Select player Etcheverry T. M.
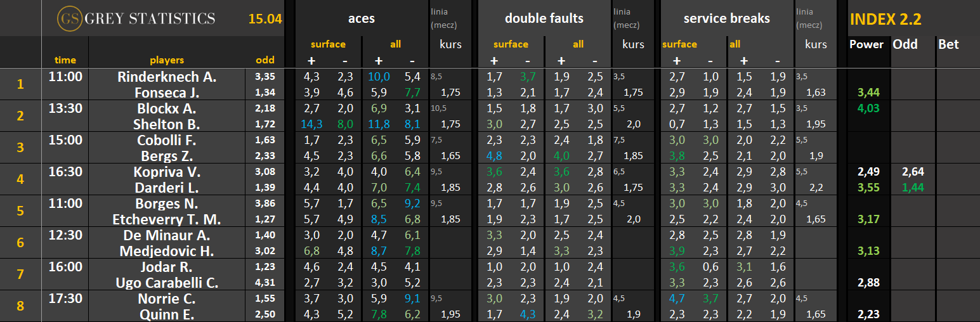 tap(167, 219)
